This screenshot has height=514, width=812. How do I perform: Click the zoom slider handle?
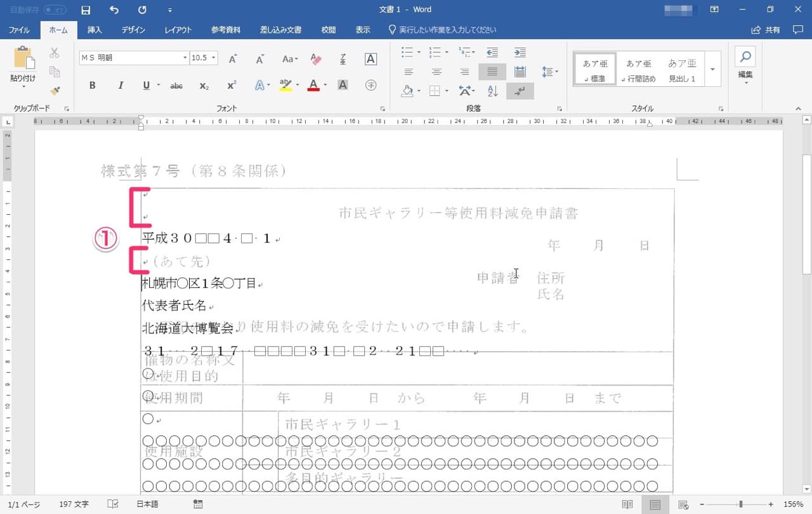(740, 504)
